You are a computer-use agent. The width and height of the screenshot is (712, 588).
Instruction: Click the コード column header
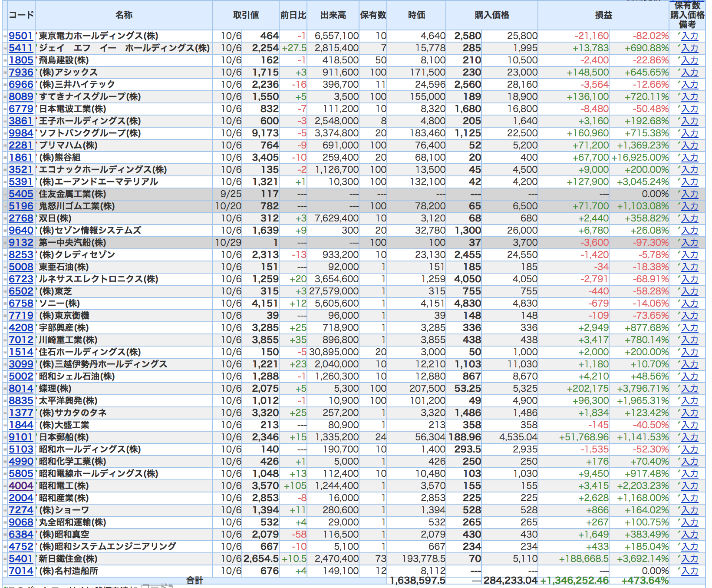[21, 15]
